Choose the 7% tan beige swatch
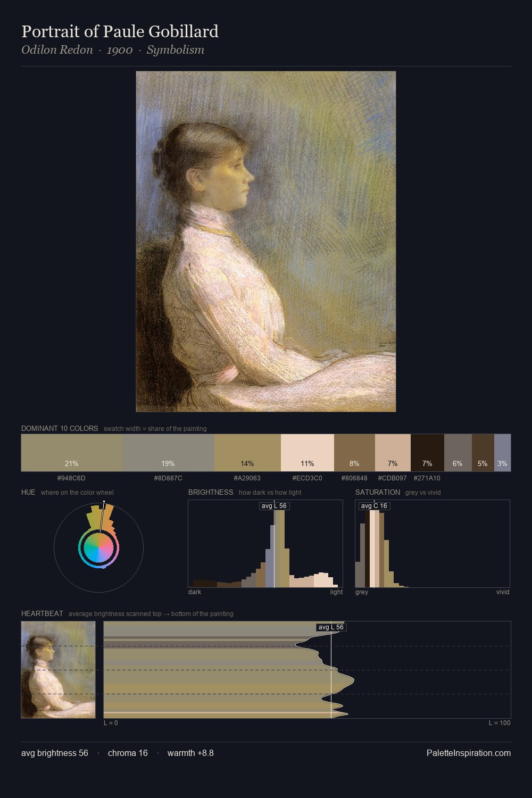 (393, 453)
